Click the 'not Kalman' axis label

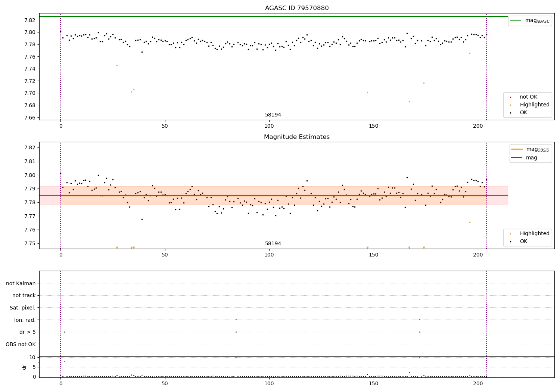coord(21,283)
